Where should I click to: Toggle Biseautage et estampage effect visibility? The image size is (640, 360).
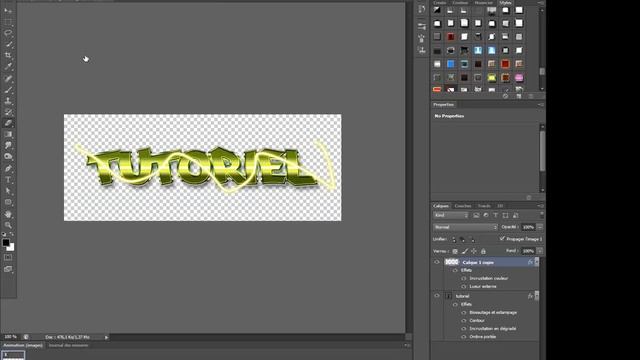pos(464,313)
